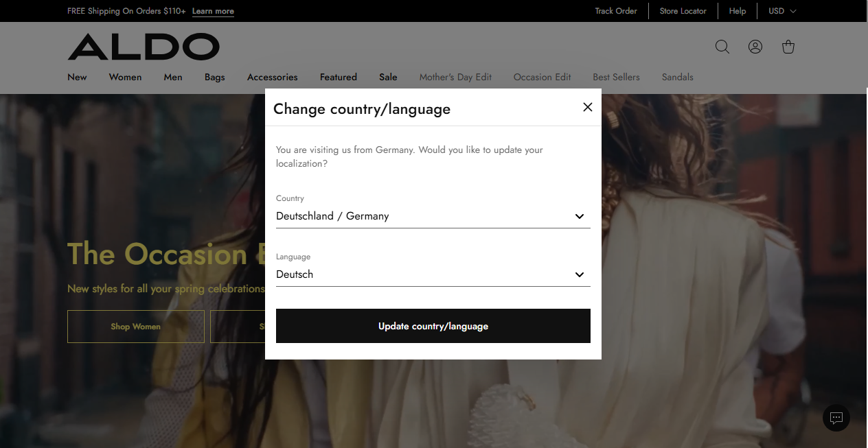Go to Mother's Day Edit
Image resolution: width=868 pixels, height=448 pixels.
[x=455, y=78]
